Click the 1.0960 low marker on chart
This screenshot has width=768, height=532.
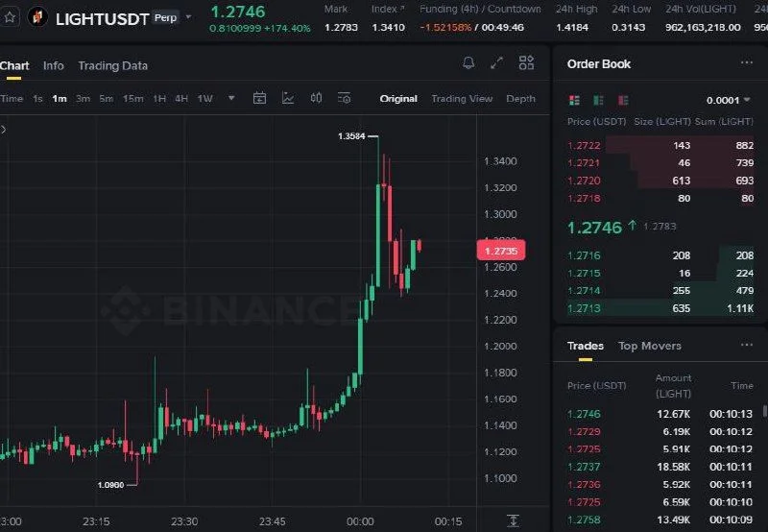click(110, 485)
